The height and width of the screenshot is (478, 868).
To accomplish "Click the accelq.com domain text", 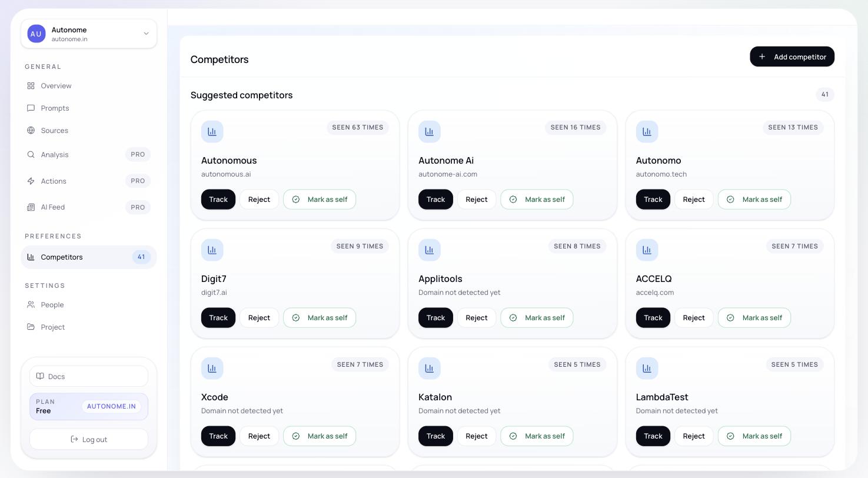I will pyautogui.click(x=655, y=293).
